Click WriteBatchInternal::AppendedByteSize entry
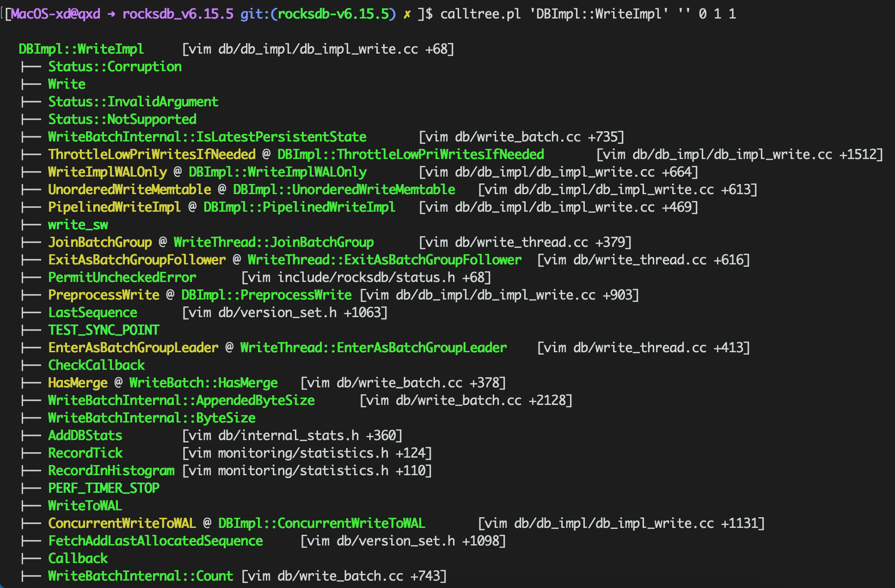The height and width of the screenshot is (588, 895). click(182, 400)
